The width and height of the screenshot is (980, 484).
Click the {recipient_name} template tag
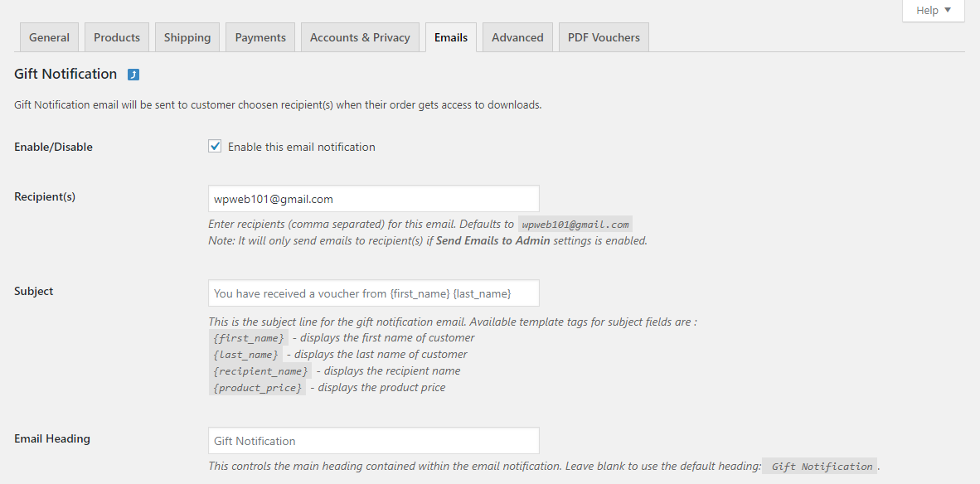[x=260, y=371]
